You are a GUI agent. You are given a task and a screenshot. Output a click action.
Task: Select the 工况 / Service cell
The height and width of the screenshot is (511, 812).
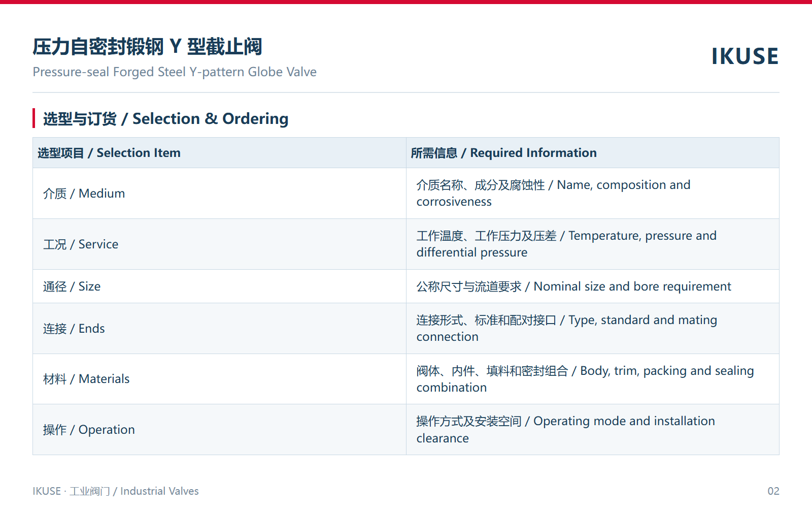219,244
